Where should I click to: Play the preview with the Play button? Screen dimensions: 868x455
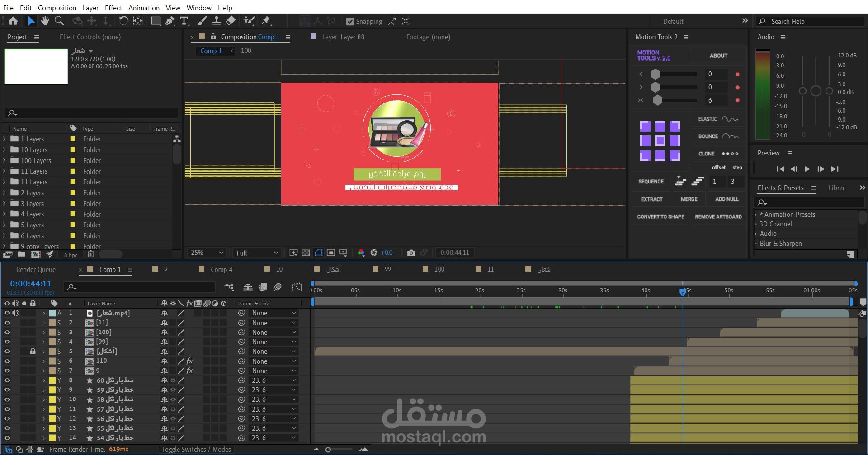coord(807,169)
